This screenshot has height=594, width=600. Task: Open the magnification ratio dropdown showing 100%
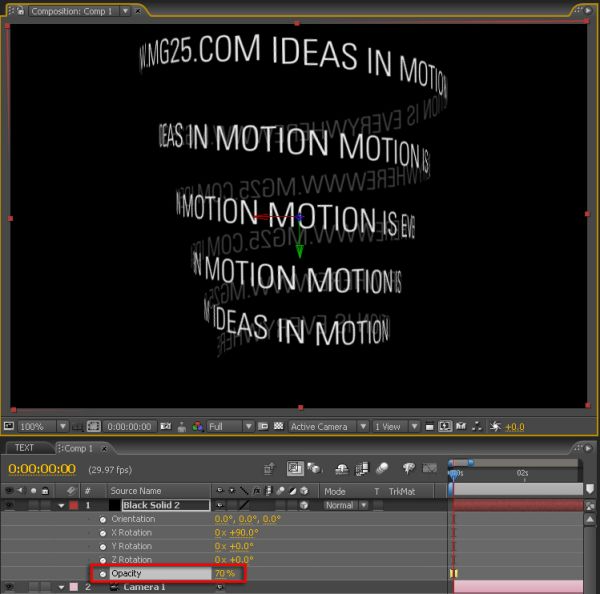42,426
